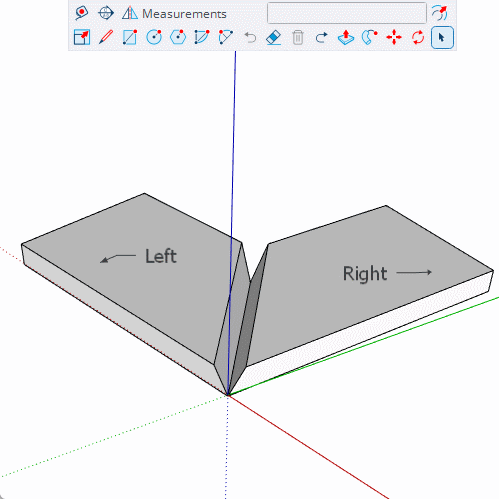Click the trash can delete icon
The height and width of the screenshot is (499, 499).
coord(298,37)
